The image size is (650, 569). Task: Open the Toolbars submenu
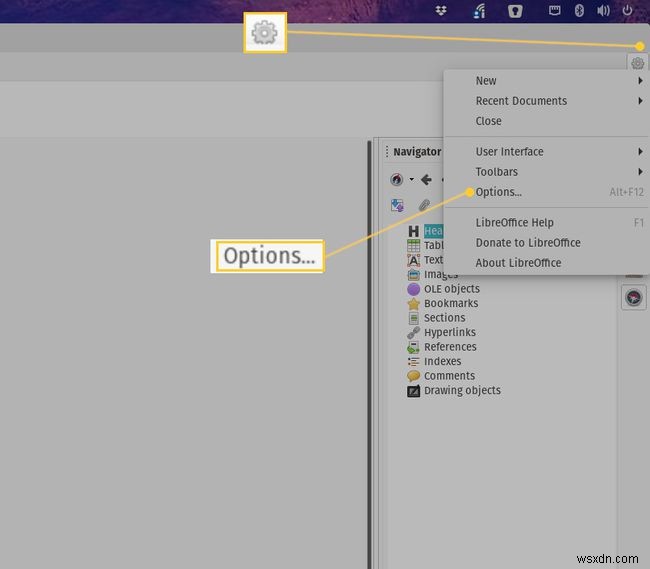point(547,172)
